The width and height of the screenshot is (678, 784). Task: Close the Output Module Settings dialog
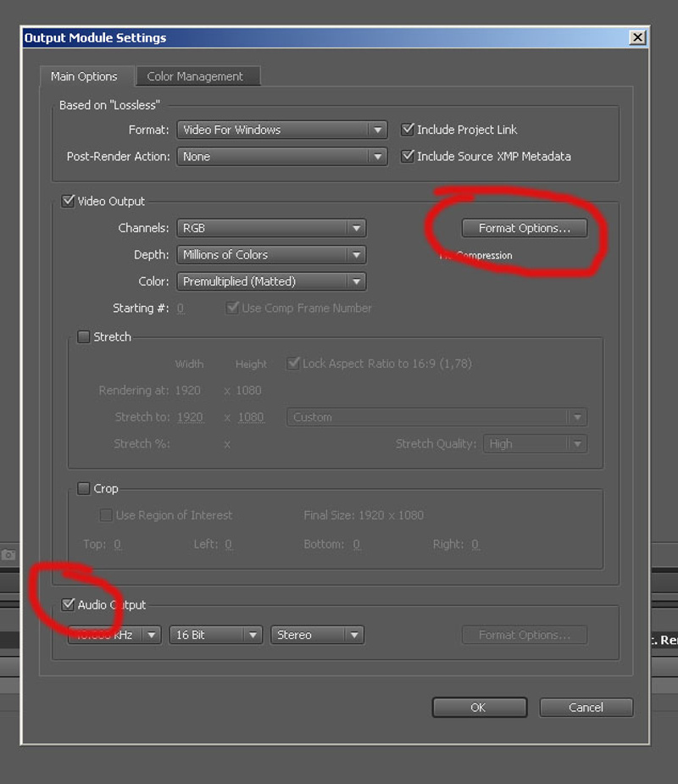pyautogui.click(x=637, y=37)
